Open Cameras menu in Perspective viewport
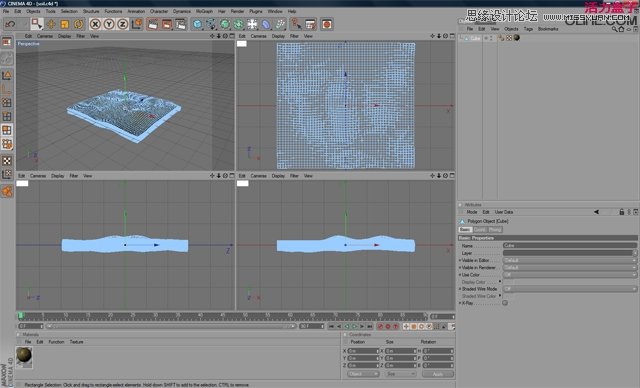The image size is (640, 388). pos(45,36)
